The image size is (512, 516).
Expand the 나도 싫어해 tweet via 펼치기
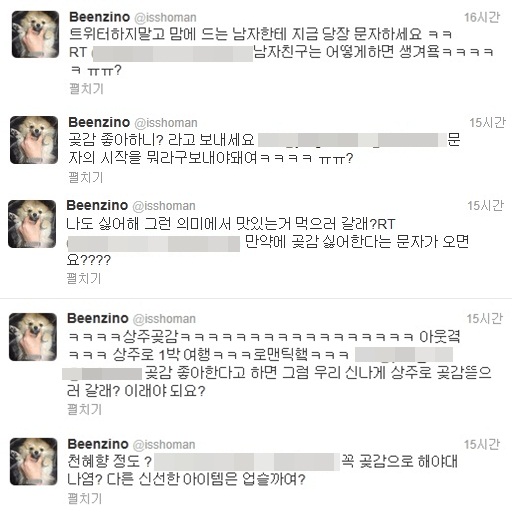84,278
